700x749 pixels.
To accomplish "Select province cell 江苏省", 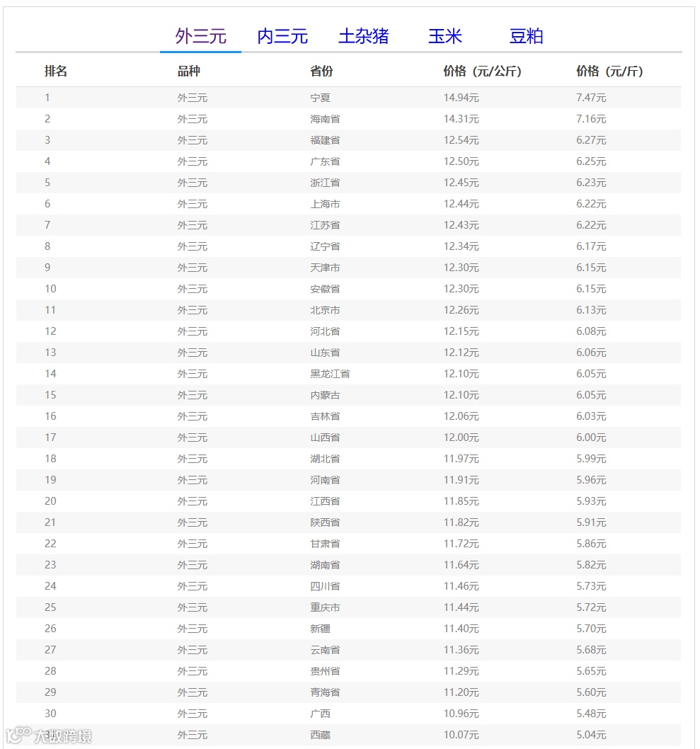I will [325, 225].
